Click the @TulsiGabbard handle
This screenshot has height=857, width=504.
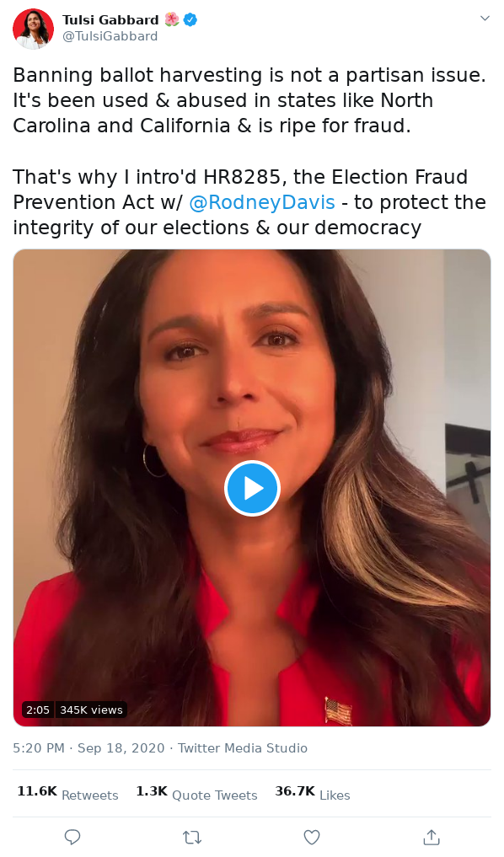(x=110, y=36)
